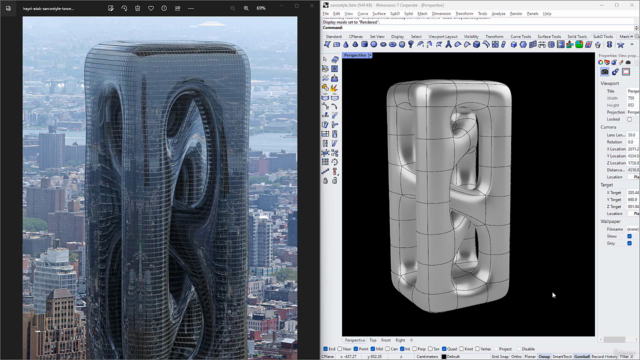The image size is (640, 360).
Task: Open the Perspective viewport title dropdown arrow
Action: click(370, 55)
